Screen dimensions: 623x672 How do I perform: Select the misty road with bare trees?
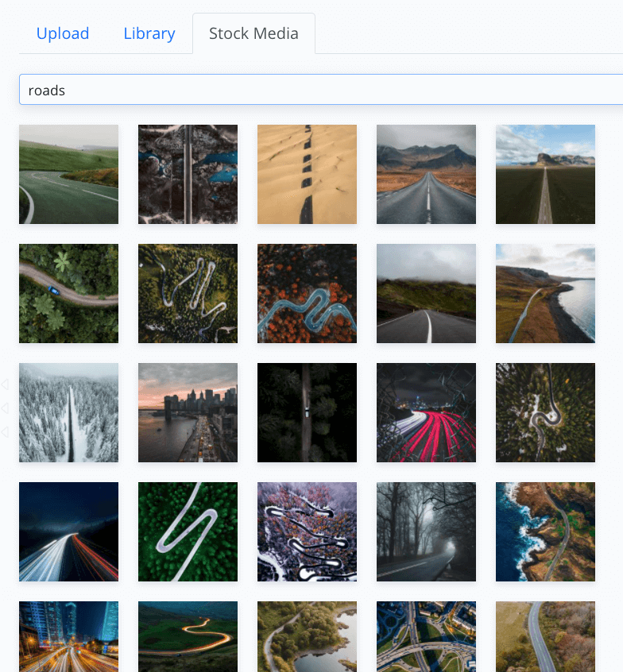coord(426,532)
